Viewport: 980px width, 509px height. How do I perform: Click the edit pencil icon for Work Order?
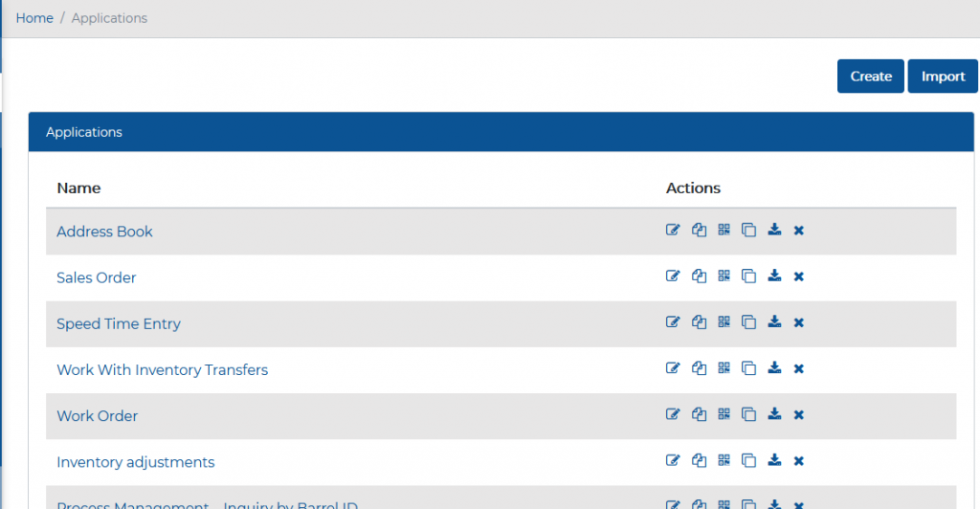coord(673,414)
